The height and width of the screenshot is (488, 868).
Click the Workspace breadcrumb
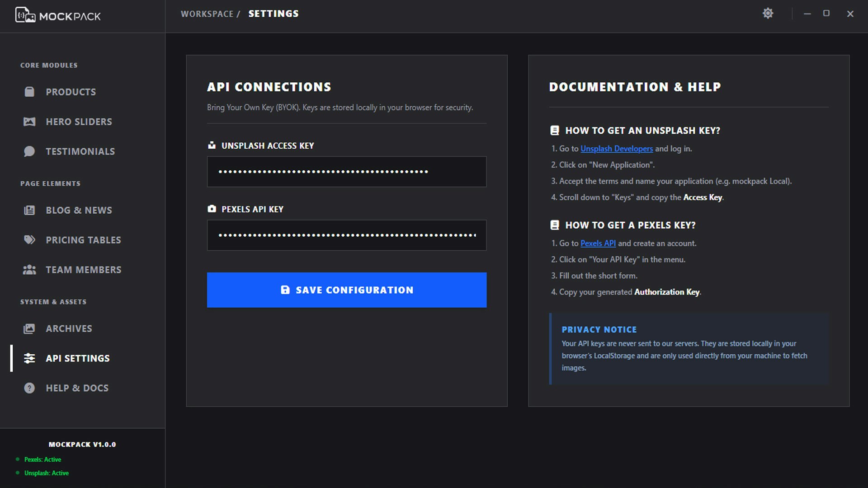click(x=207, y=14)
